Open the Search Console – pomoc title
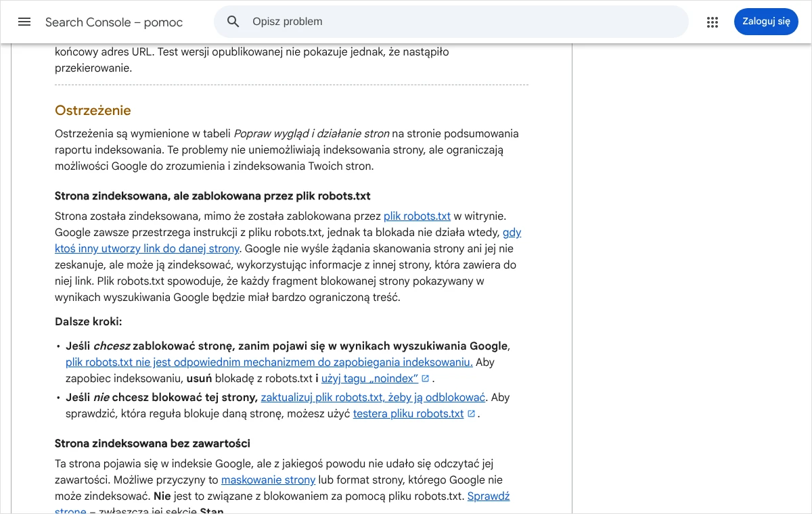The image size is (812, 514). click(114, 22)
